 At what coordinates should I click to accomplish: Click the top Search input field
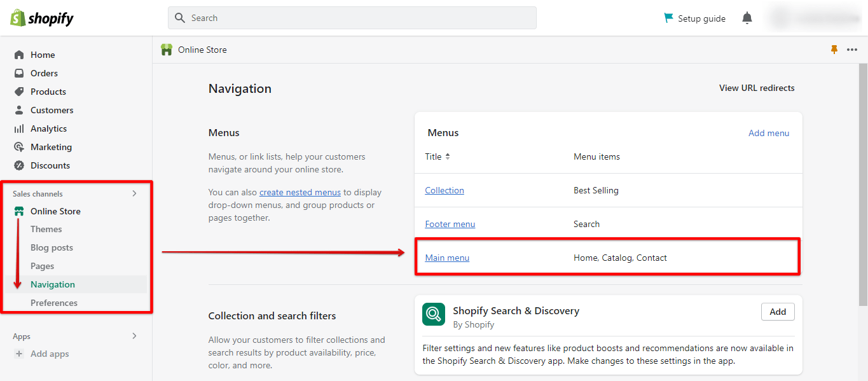352,18
